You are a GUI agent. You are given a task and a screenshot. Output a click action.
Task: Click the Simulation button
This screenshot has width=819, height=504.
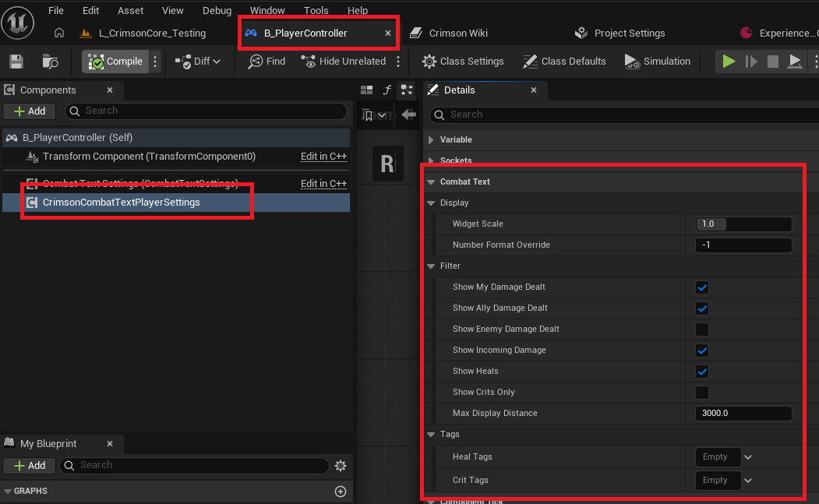(658, 61)
